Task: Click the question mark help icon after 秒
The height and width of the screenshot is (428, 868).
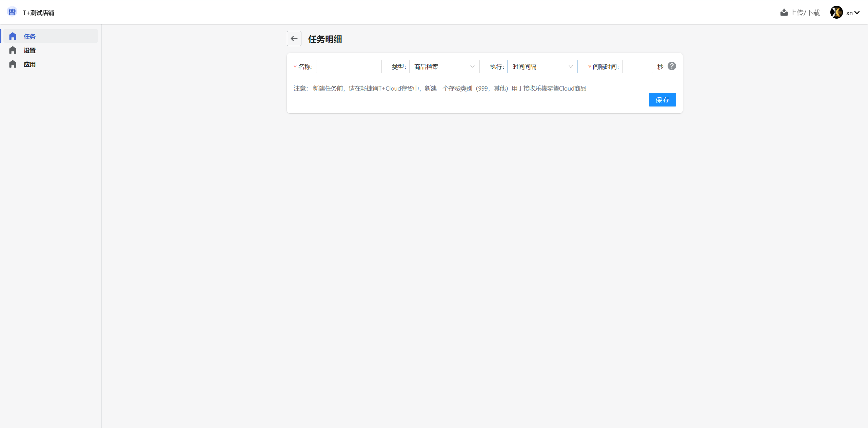Action: tap(672, 66)
